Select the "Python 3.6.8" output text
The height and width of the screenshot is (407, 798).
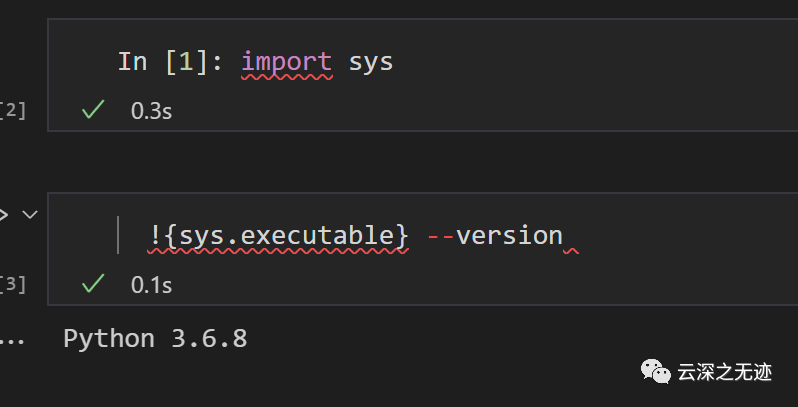155,339
